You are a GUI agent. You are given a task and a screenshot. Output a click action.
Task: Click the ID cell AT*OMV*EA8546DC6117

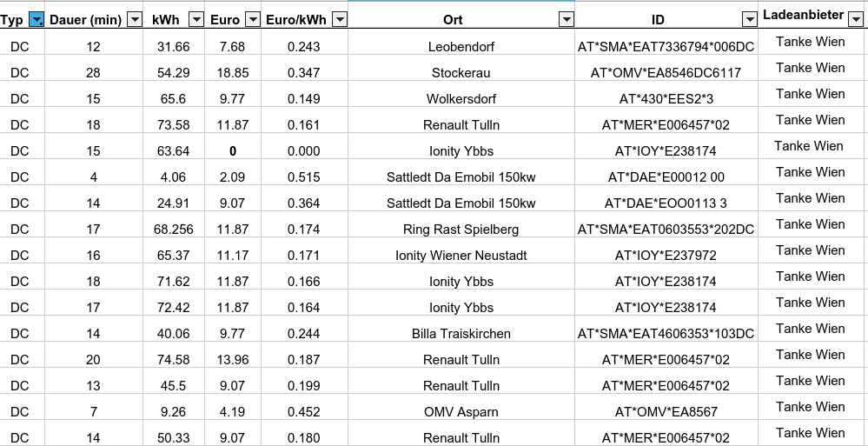point(666,73)
